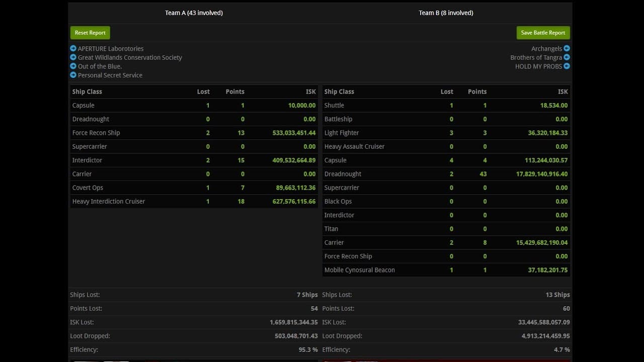Click arrow icon next to HOLD MY PROBS
The height and width of the screenshot is (362, 644).
[567, 66]
